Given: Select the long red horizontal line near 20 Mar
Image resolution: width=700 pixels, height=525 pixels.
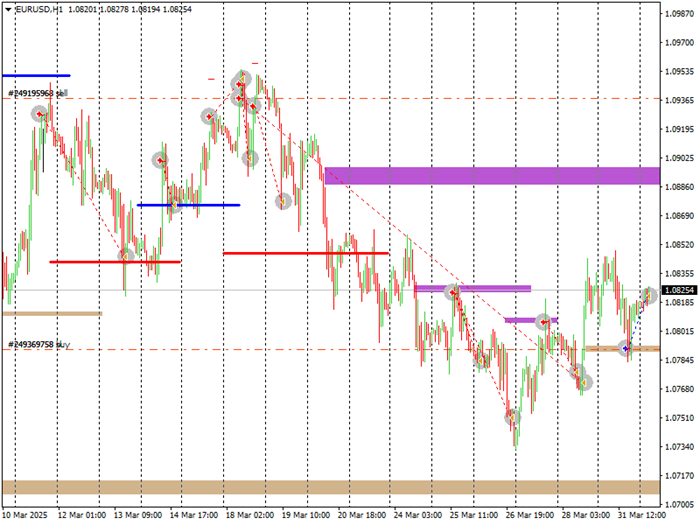Looking at the screenshot, I should [305, 253].
